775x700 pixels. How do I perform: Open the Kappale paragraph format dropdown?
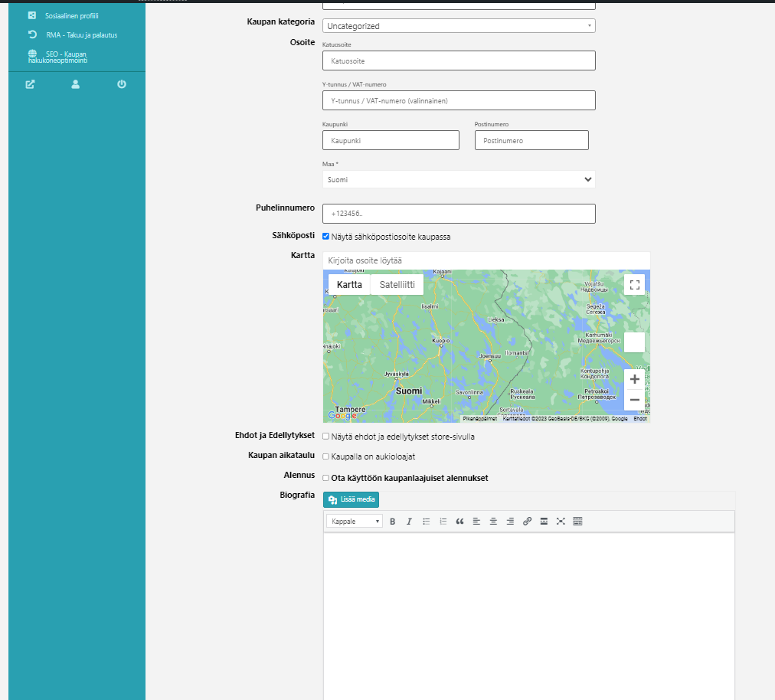click(354, 522)
